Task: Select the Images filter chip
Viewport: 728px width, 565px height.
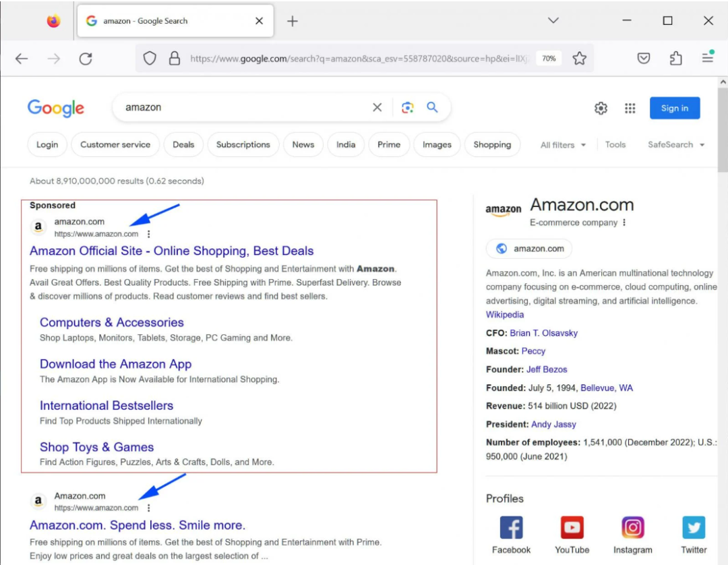Action: point(437,145)
